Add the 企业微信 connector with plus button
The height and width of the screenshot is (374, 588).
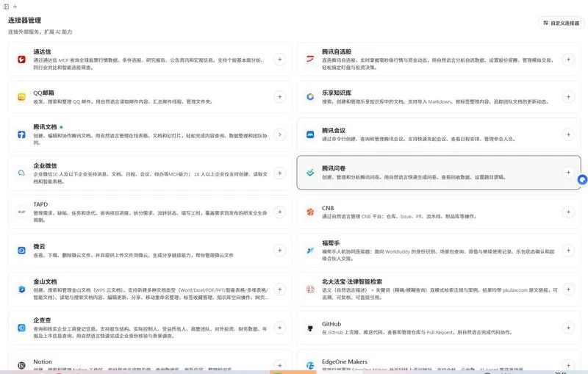[280, 173]
